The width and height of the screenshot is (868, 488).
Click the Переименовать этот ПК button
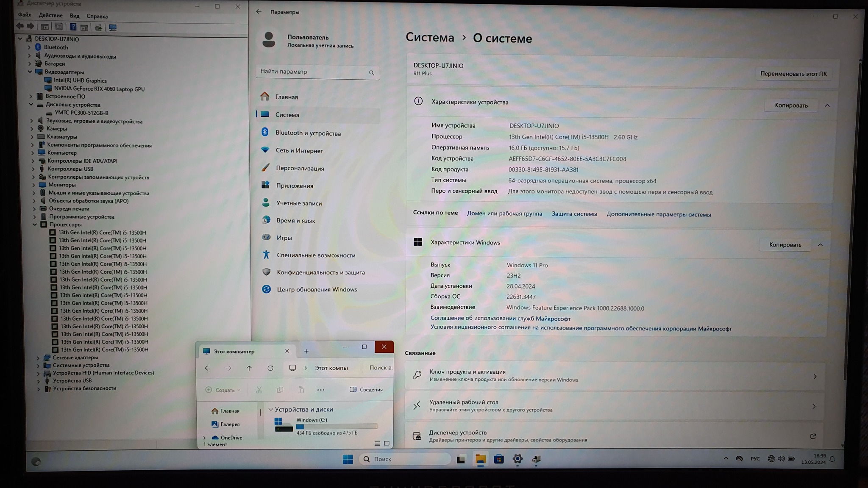793,74
